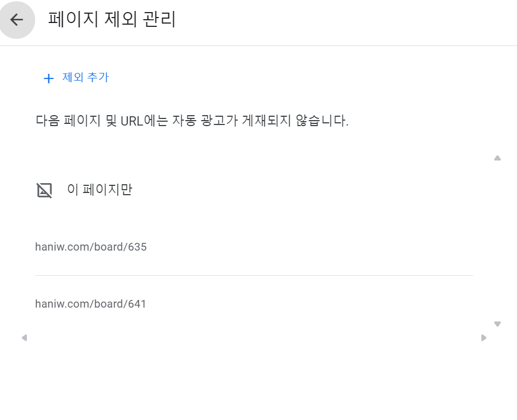
Task: Click the number 635 in the first URL
Action: coord(137,247)
